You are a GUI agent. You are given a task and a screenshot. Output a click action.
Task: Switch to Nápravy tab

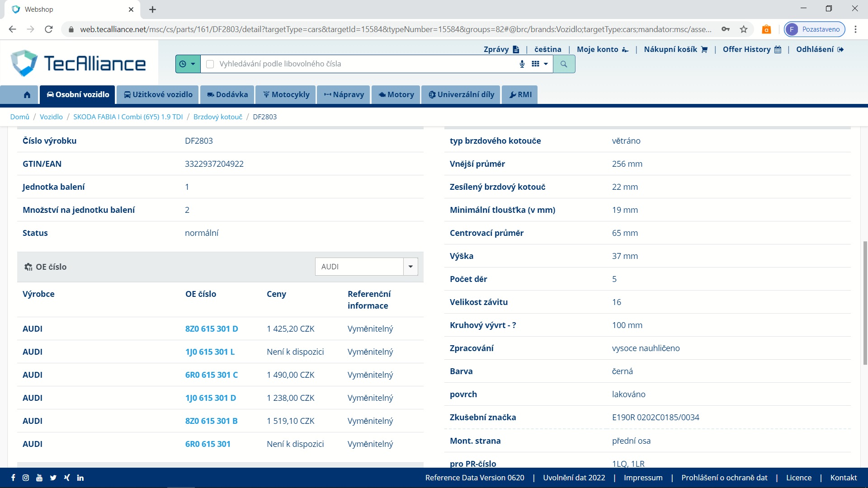coord(344,94)
